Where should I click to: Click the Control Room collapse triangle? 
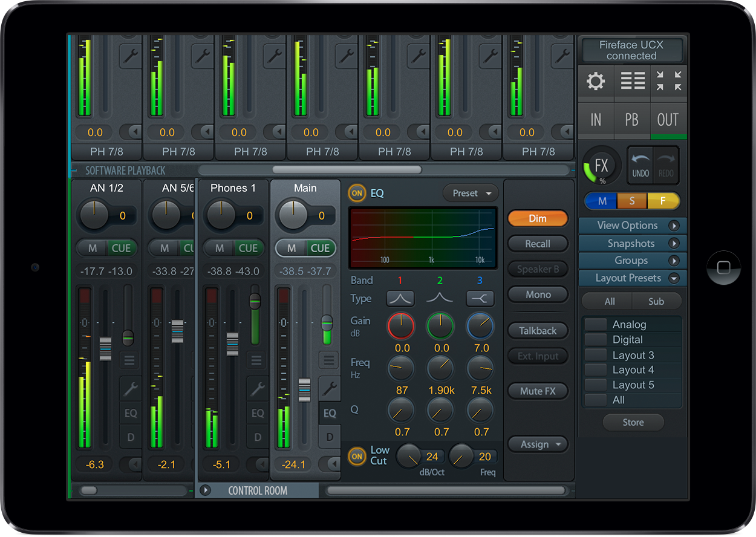tap(206, 490)
